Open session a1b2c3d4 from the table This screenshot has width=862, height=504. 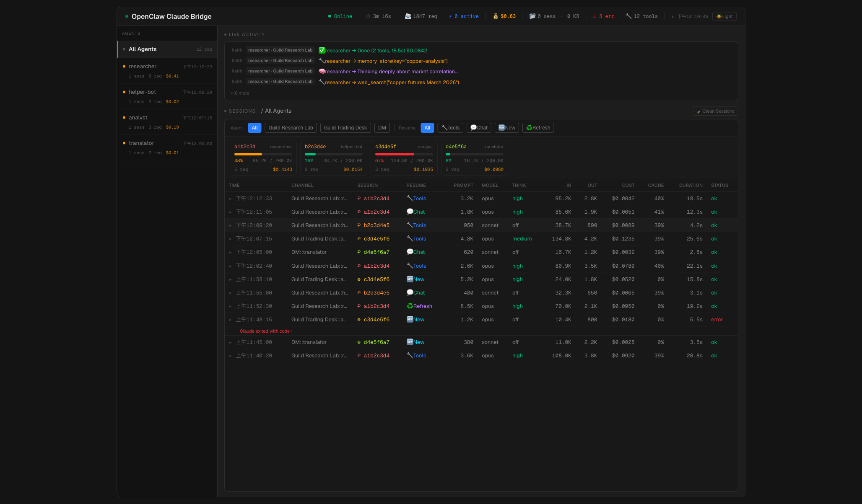(x=376, y=198)
